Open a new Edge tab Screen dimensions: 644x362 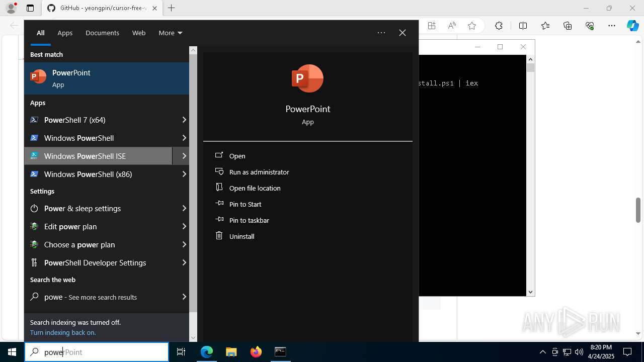pos(172,8)
